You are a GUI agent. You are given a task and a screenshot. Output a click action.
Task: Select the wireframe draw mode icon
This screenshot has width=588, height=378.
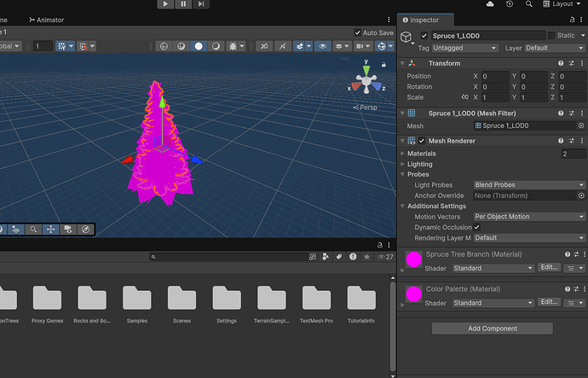164,46
